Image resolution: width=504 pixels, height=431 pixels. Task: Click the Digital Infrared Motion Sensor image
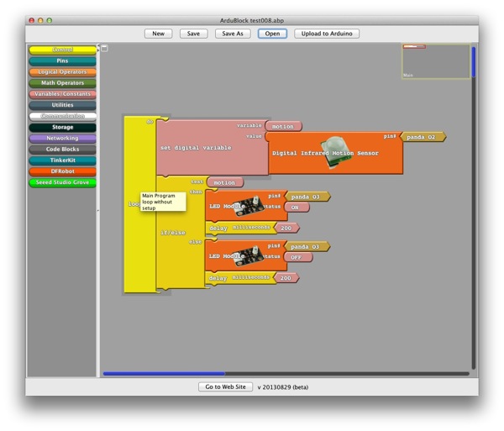tap(336, 144)
